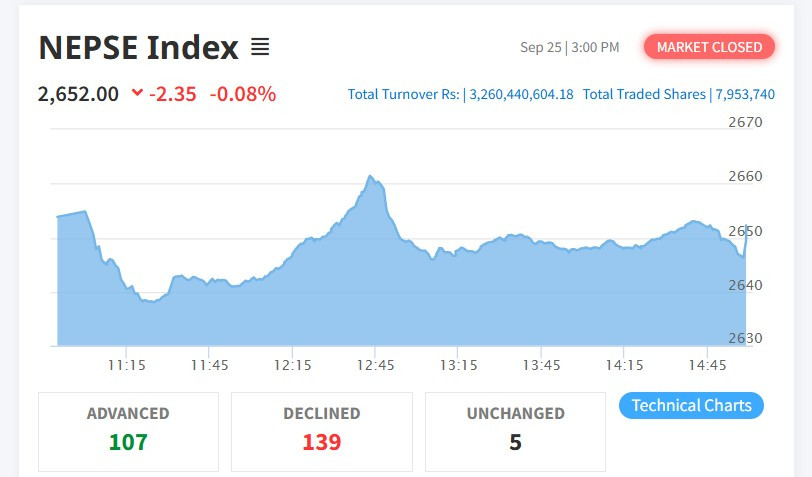
Task: Click the 2670 y-axis value label
Action: (746, 123)
